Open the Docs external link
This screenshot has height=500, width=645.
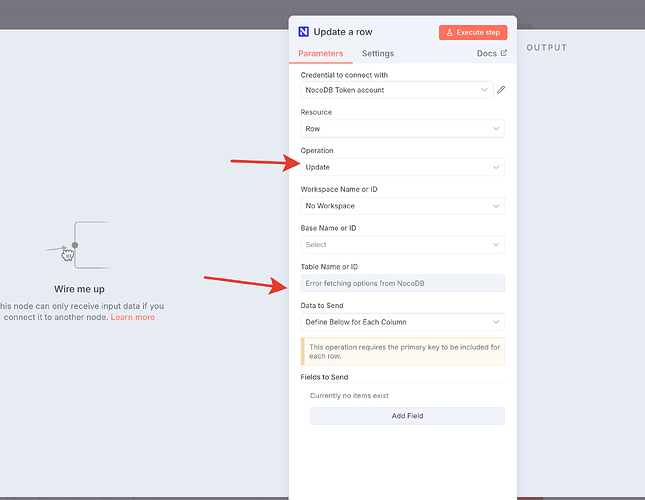pos(491,53)
